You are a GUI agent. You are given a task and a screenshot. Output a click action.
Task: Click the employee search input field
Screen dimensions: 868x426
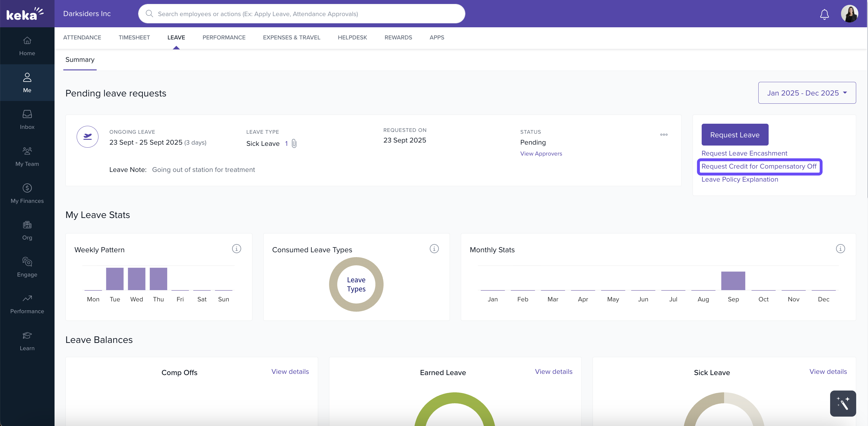click(301, 14)
